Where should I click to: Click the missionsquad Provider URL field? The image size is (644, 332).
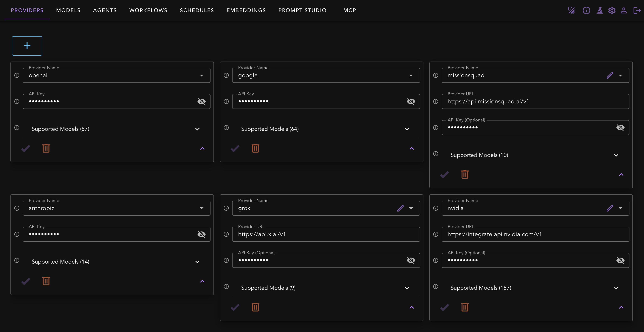click(535, 101)
